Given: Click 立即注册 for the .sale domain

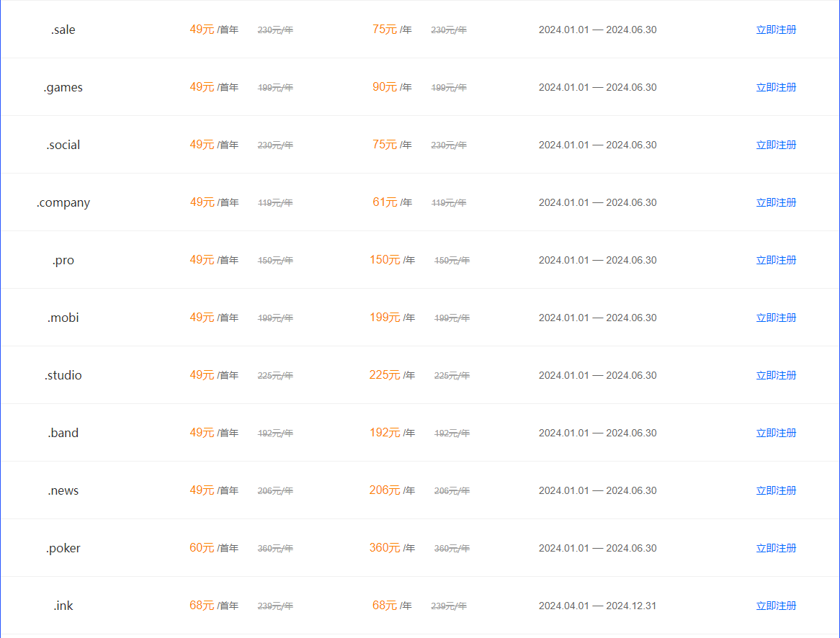Looking at the screenshot, I should coord(776,30).
